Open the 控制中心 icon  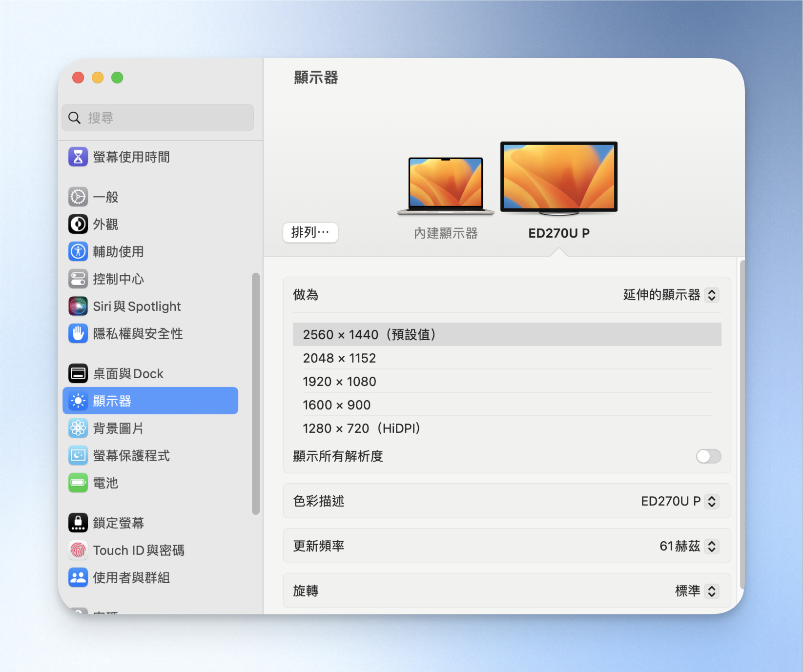click(78, 279)
